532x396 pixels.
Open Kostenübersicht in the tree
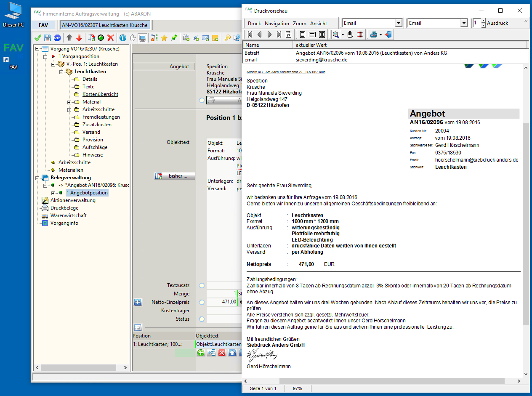[x=100, y=94]
